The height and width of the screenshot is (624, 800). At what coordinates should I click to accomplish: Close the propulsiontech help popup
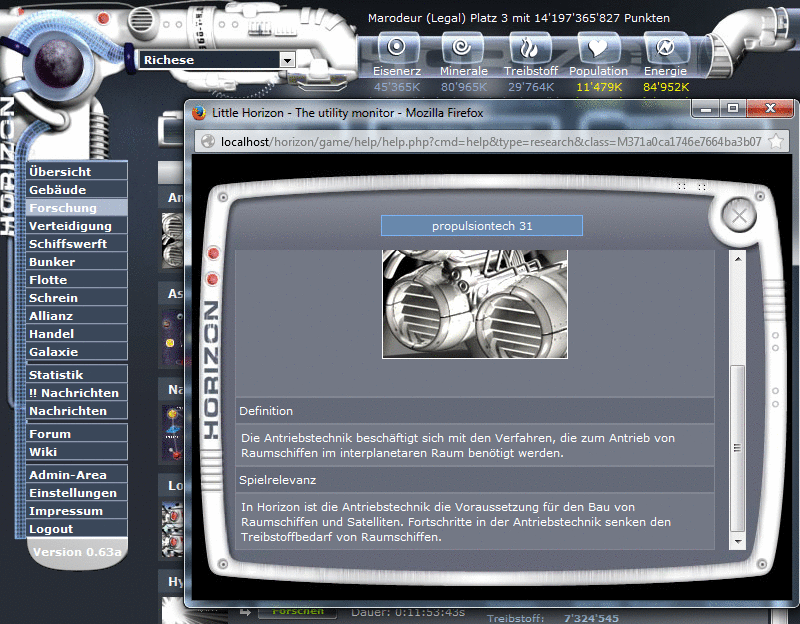pyautogui.click(x=739, y=215)
